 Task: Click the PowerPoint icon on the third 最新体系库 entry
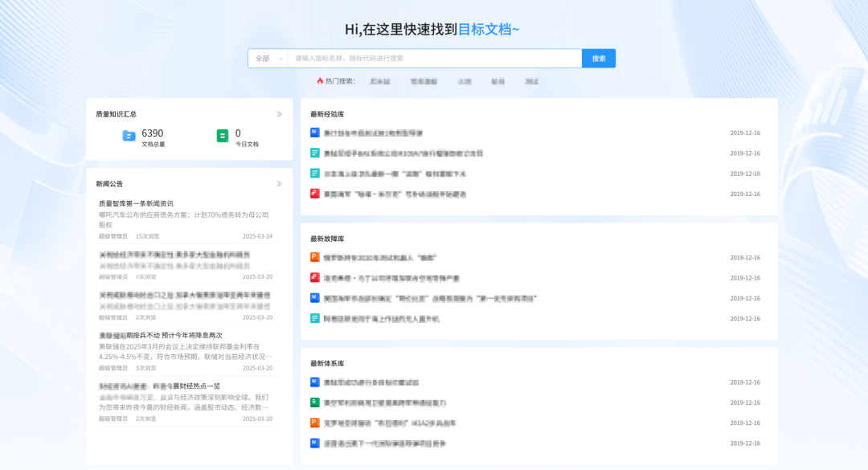(313, 423)
